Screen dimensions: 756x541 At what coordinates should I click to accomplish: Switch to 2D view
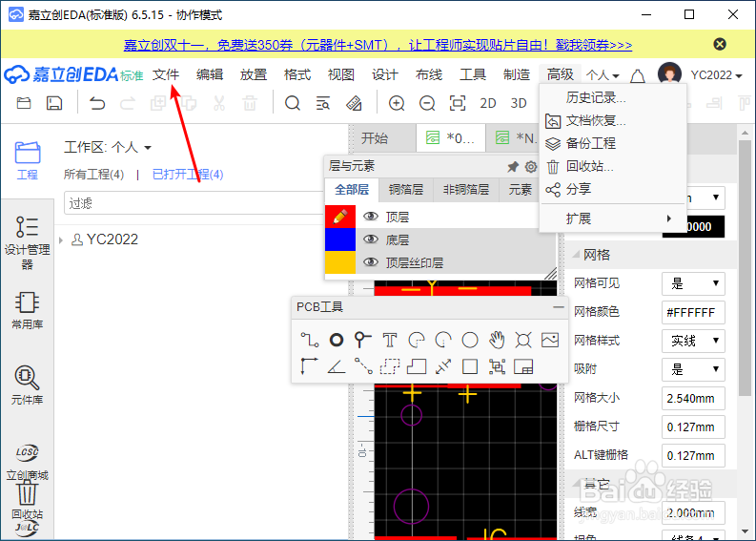488,103
